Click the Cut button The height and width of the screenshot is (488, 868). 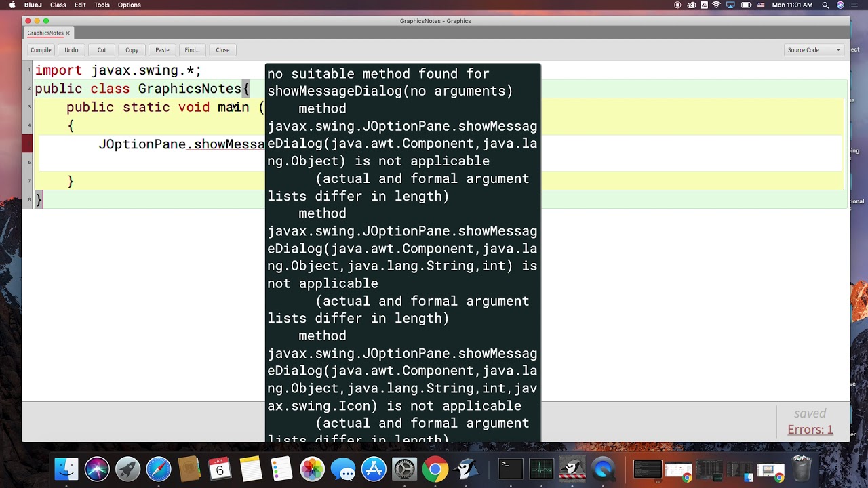(102, 49)
